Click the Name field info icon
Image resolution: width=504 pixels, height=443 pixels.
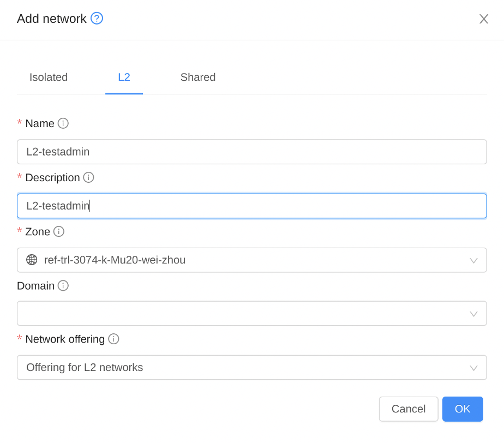pyautogui.click(x=63, y=123)
